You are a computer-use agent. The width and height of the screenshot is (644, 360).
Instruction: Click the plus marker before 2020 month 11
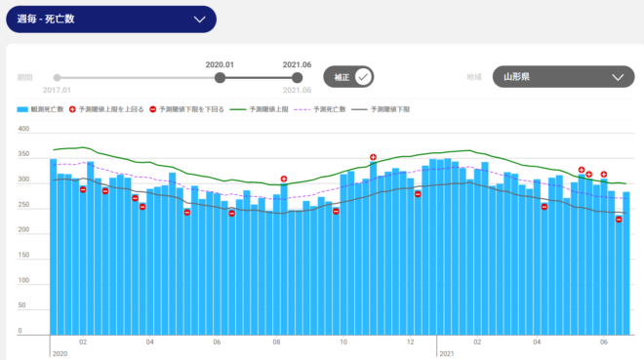pyautogui.click(x=373, y=157)
